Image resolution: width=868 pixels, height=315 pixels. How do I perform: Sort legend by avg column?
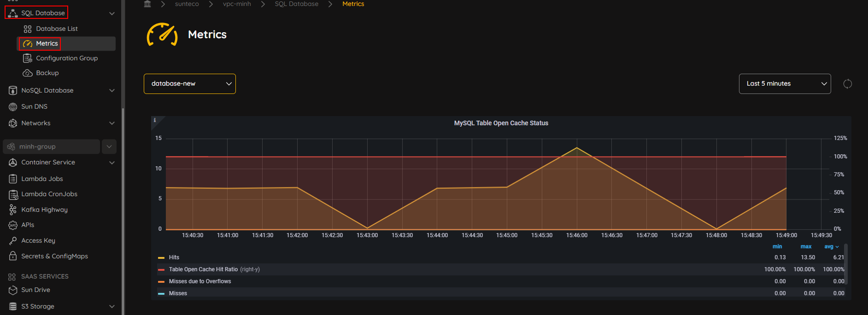coord(831,246)
